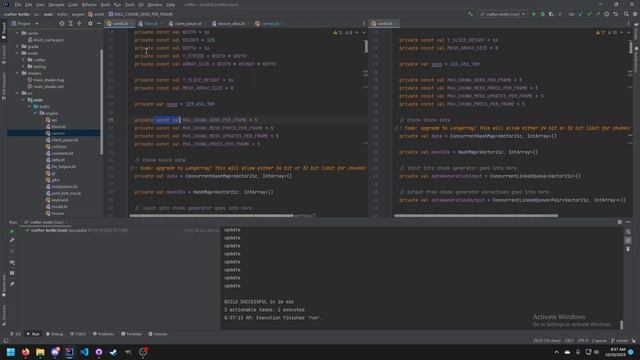Viewport: 640px width, 360px height.
Task: Open the Terminal tool window button
Action: [x=131, y=334]
